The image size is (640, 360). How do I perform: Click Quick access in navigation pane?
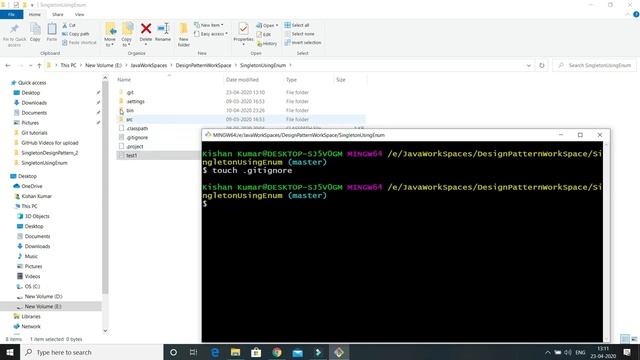pos(32,82)
